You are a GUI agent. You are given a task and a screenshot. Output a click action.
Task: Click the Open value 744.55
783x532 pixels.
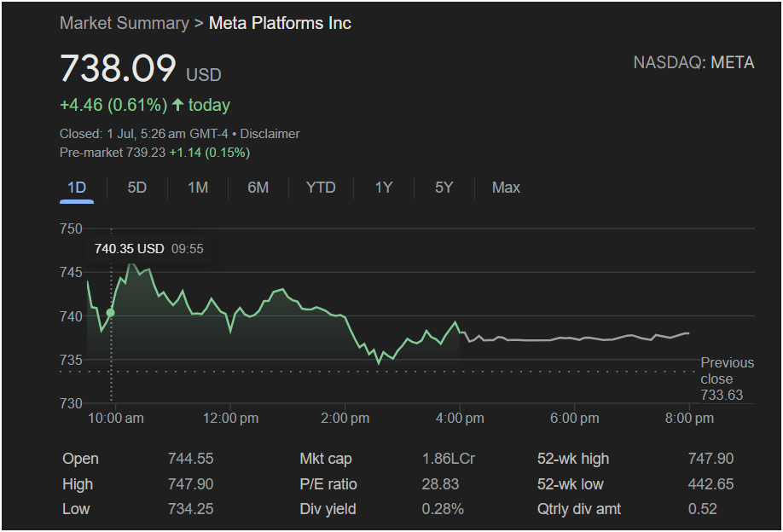(191, 459)
